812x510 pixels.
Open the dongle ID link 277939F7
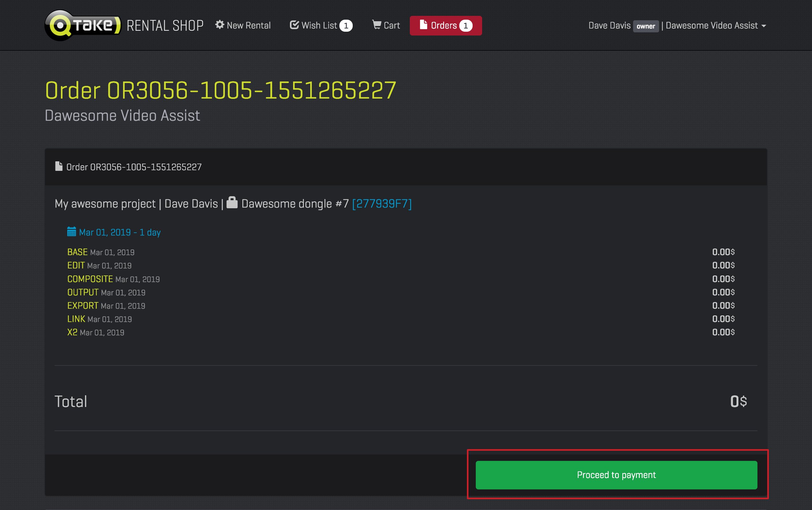coord(382,203)
